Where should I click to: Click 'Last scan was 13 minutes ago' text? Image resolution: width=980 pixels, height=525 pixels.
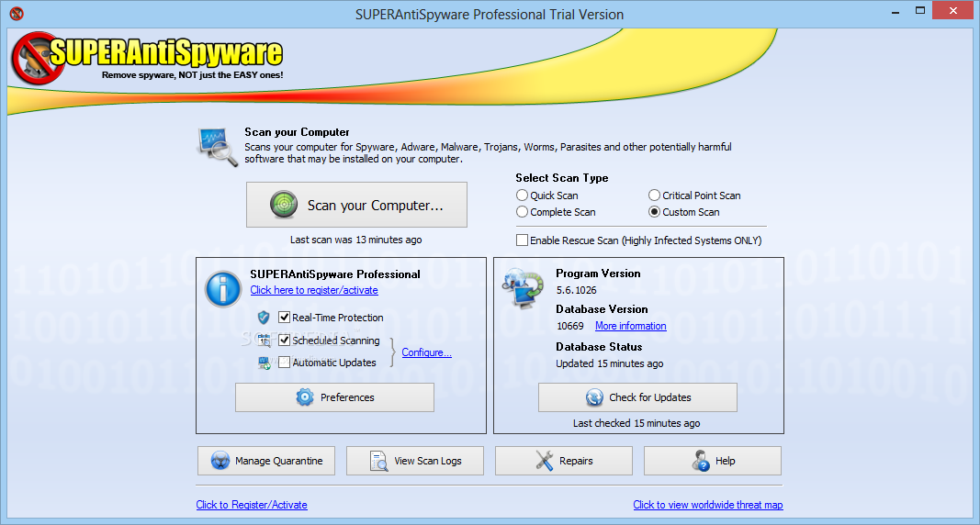pyautogui.click(x=355, y=240)
